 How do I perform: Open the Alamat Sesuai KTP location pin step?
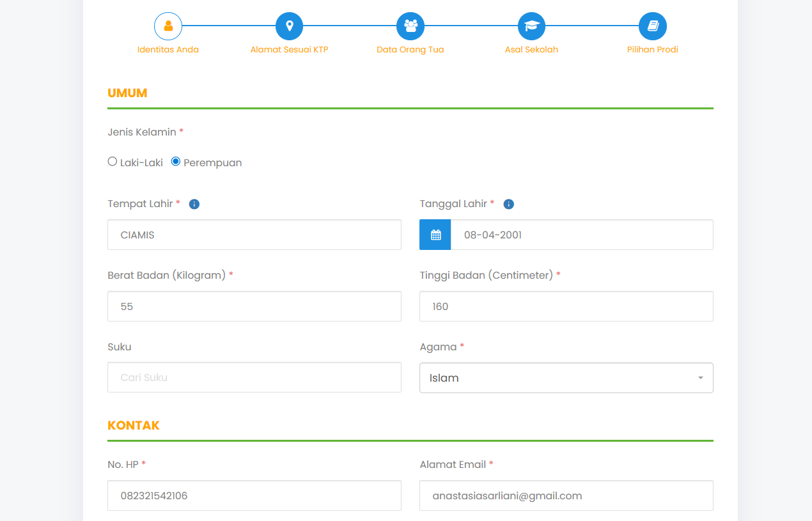[289, 26]
